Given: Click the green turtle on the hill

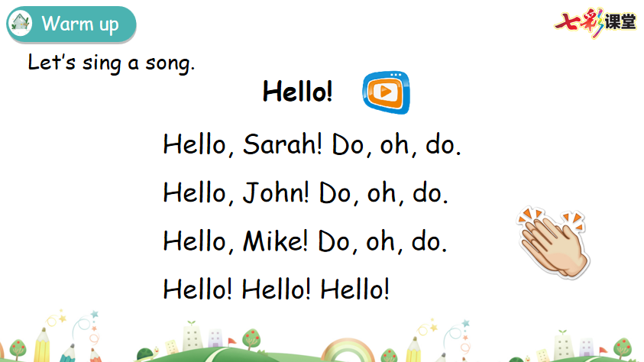Looking at the screenshot, I should point(145,354).
